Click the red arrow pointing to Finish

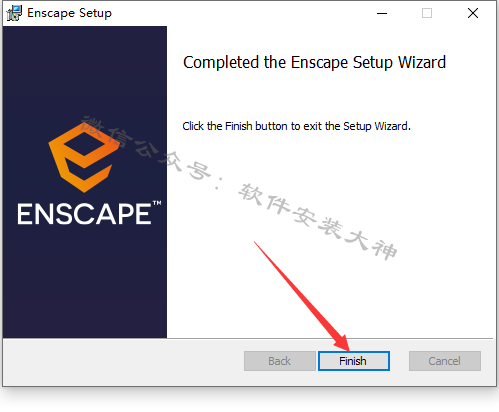coord(302,296)
